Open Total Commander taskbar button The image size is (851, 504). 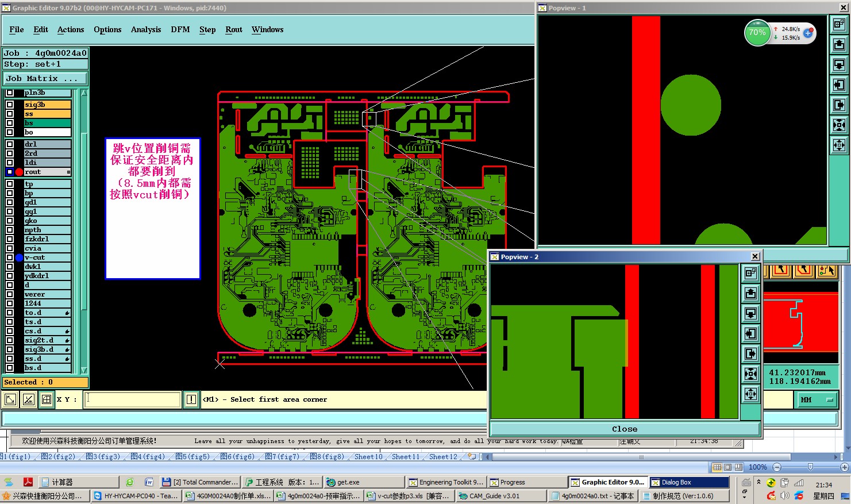pyautogui.click(x=199, y=482)
